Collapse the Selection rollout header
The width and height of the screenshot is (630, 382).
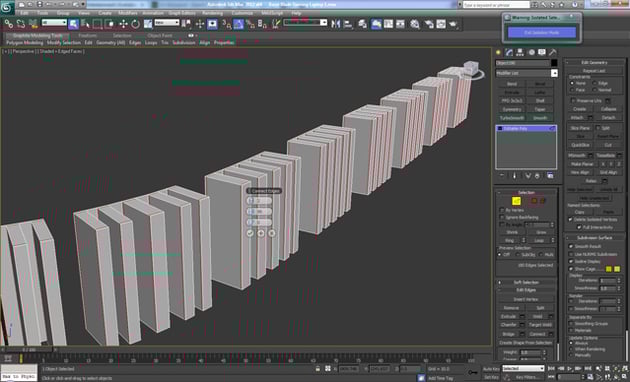click(x=526, y=192)
